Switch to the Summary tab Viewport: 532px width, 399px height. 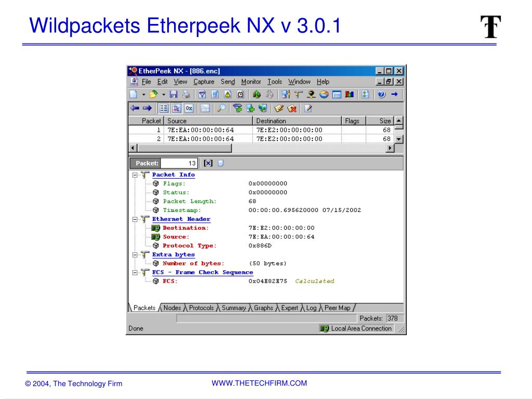pyautogui.click(x=234, y=308)
